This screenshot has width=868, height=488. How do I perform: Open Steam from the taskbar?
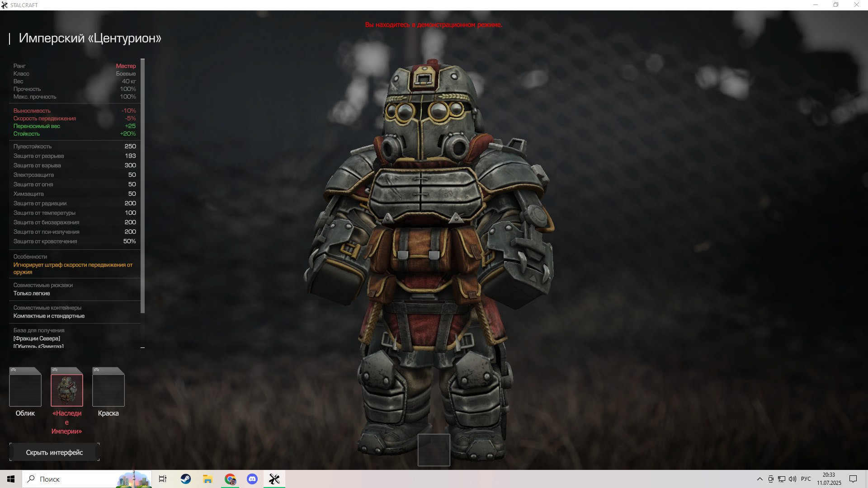point(185,479)
